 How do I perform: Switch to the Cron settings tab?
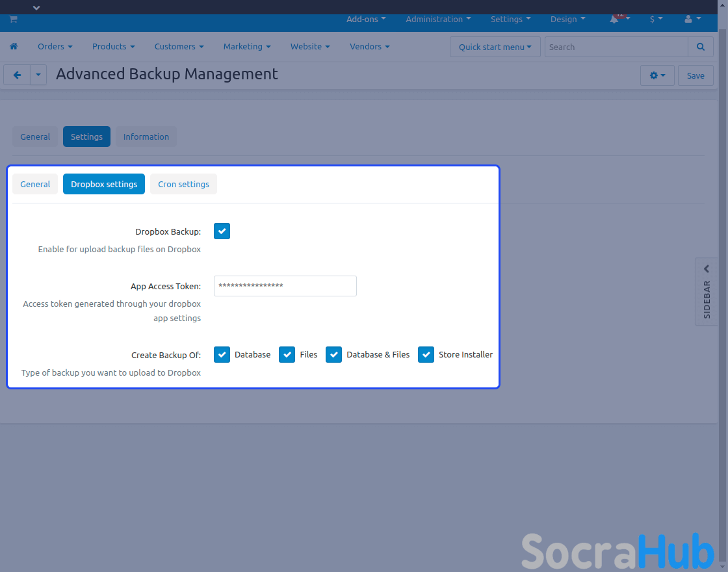tap(183, 184)
